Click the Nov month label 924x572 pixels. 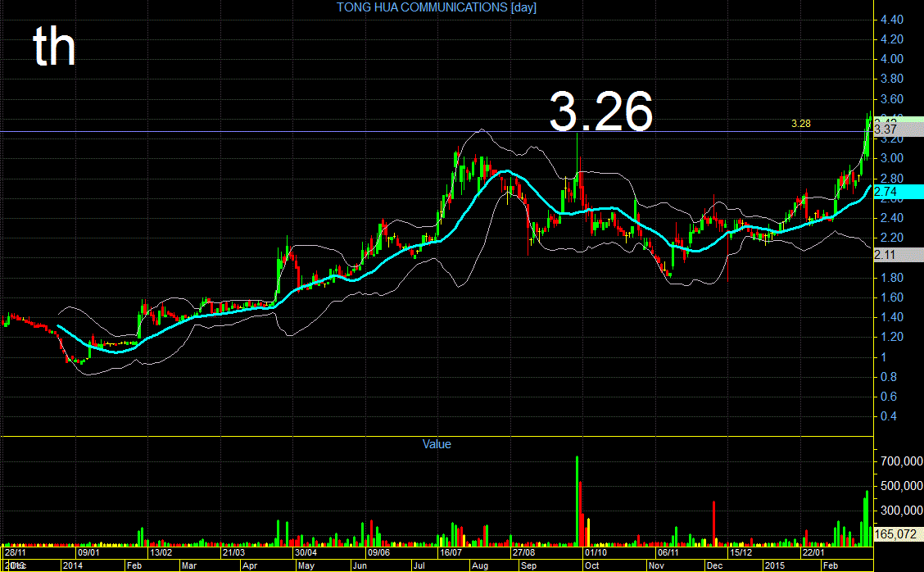pos(656,565)
